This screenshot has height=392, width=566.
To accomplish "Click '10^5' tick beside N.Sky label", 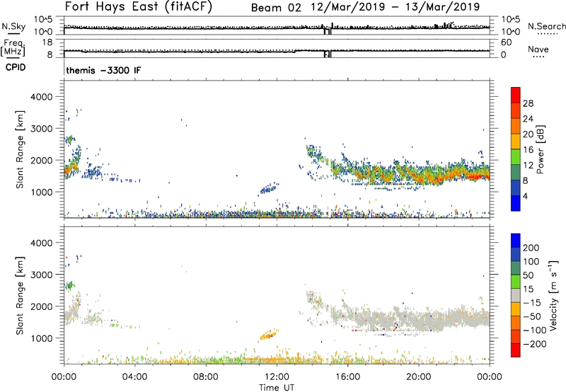I will [x=43, y=19].
